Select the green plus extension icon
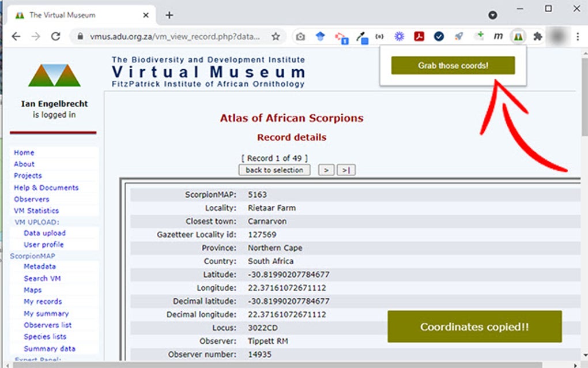 pos(478,36)
